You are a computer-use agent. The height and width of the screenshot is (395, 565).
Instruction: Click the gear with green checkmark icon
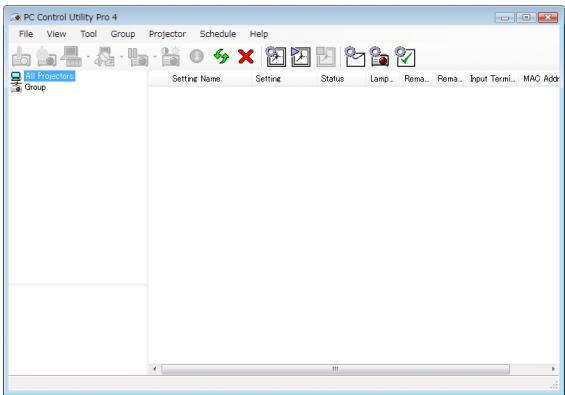click(x=405, y=57)
